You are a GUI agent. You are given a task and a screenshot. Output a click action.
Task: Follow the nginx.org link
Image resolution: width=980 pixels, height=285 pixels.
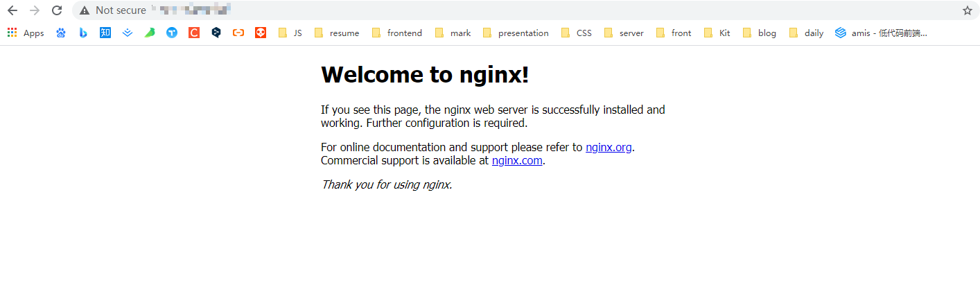609,147
